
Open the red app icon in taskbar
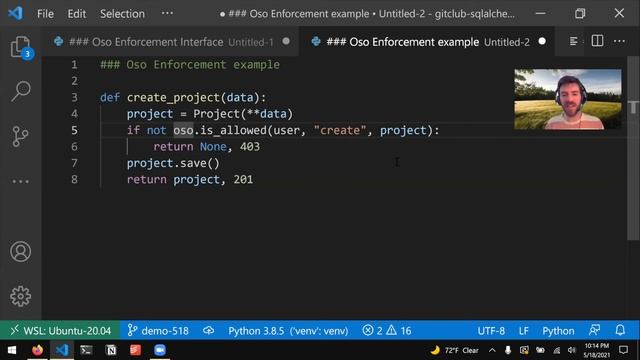(x=135, y=350)
